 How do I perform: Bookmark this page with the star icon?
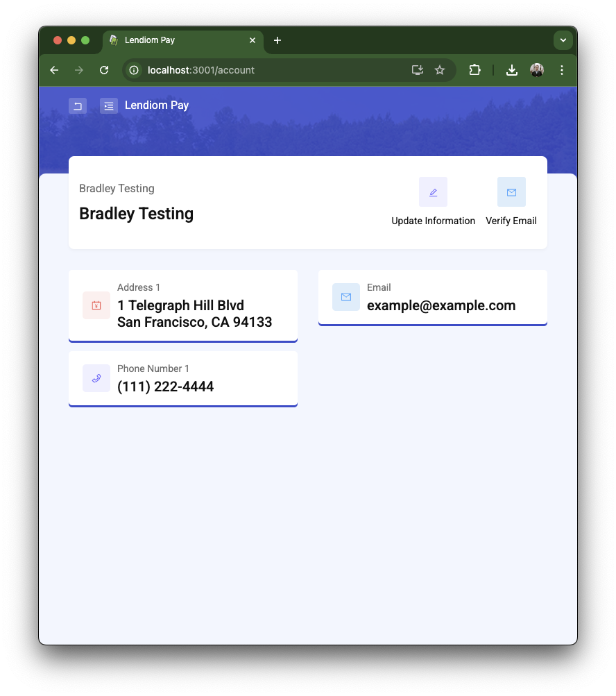(440, 70)
